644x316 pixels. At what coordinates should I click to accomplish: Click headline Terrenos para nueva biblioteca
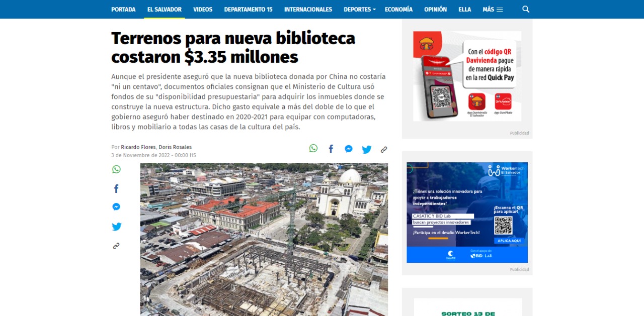[x=233, y=47]
